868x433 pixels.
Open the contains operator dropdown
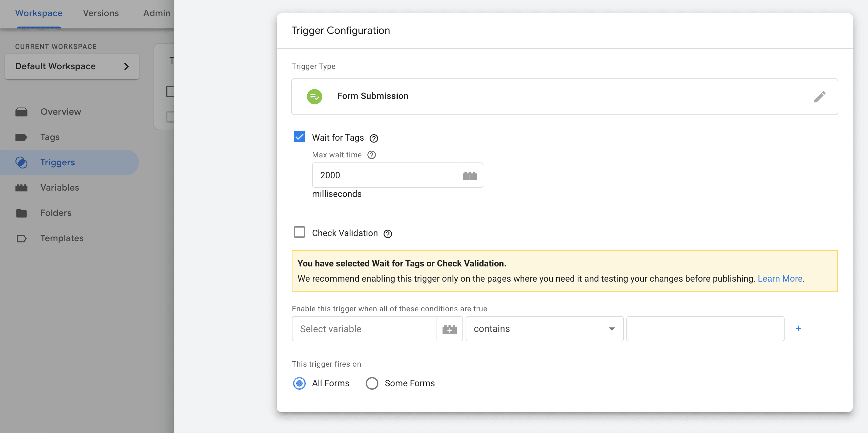click(544, 329)
